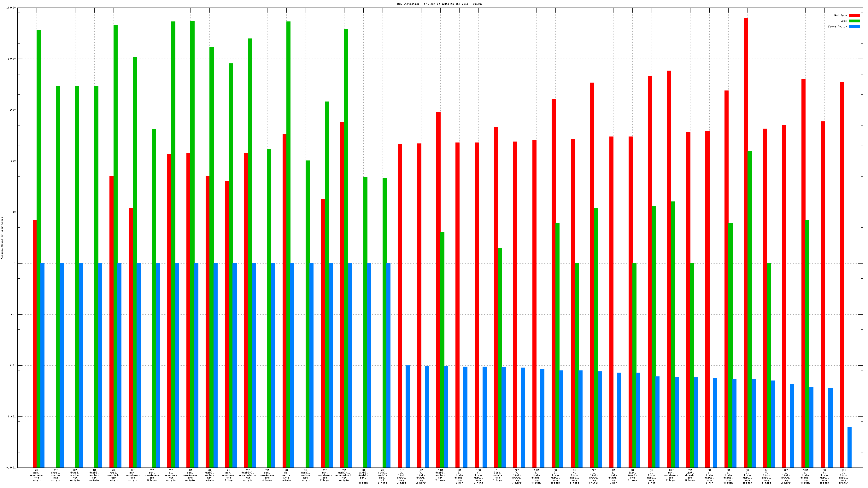Click the 7@ dnsbl.sorbs.net origin label
Viewport: 868px width, 488px height.
(209, 475)
